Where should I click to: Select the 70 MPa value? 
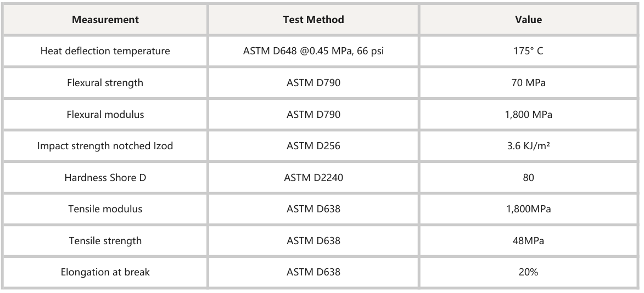[x=528, y=82]
